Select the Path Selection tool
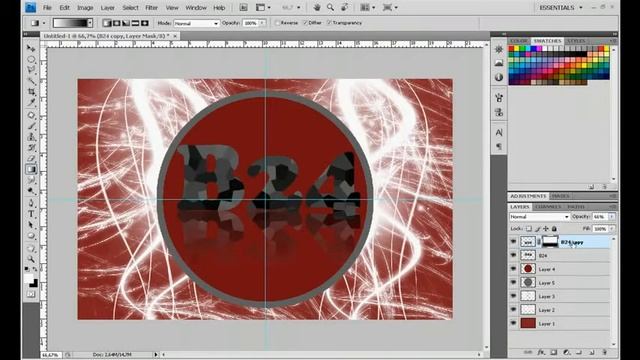 pyautogui.click(x=31, y=225)
